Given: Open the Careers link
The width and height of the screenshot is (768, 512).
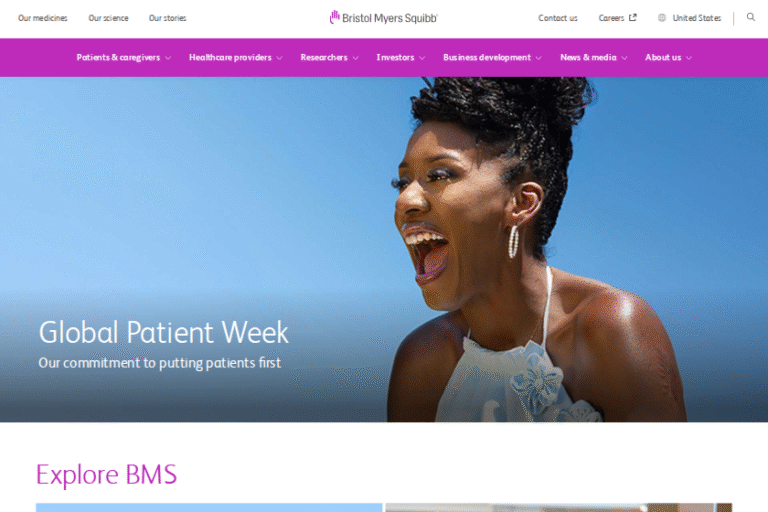Looking at the screenshot, I should click(611, 18).
